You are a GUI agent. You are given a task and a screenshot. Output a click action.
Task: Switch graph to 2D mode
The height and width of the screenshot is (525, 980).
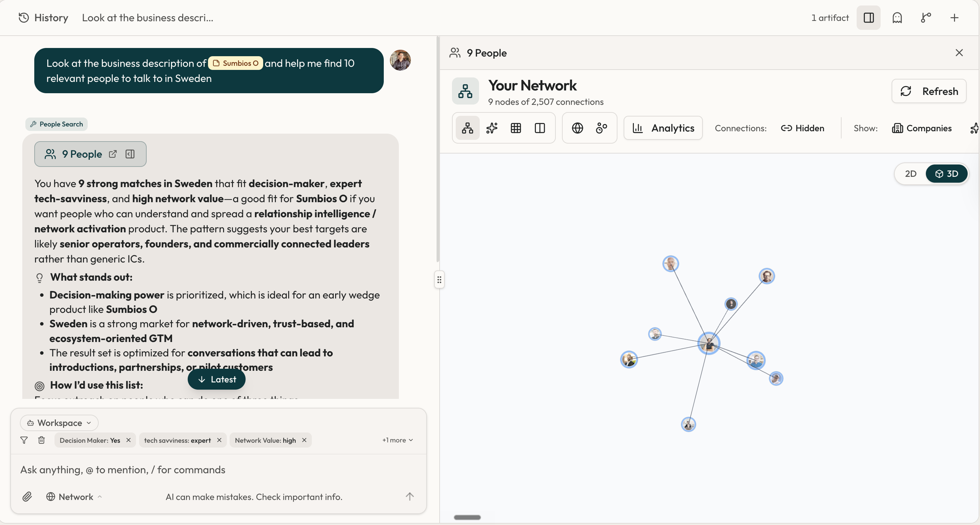click(910, 174)
